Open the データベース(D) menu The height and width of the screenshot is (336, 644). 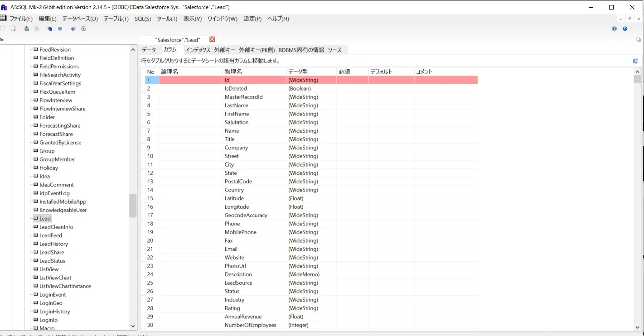(80, 19)
